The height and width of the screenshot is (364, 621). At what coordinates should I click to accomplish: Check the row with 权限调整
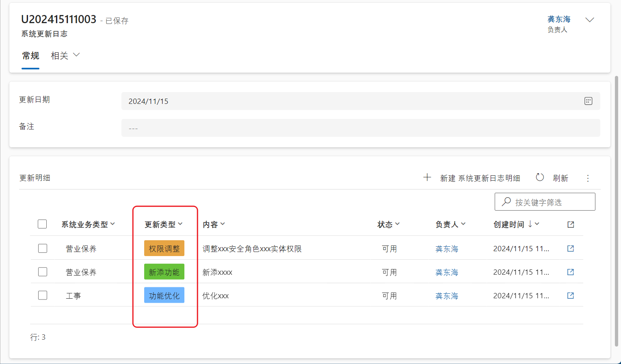[43, 248]
